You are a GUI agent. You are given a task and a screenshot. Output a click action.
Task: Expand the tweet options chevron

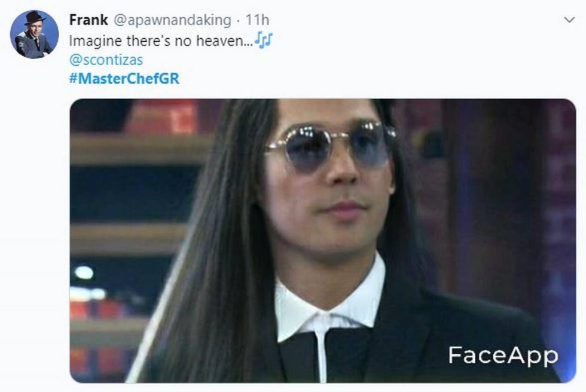569,20
